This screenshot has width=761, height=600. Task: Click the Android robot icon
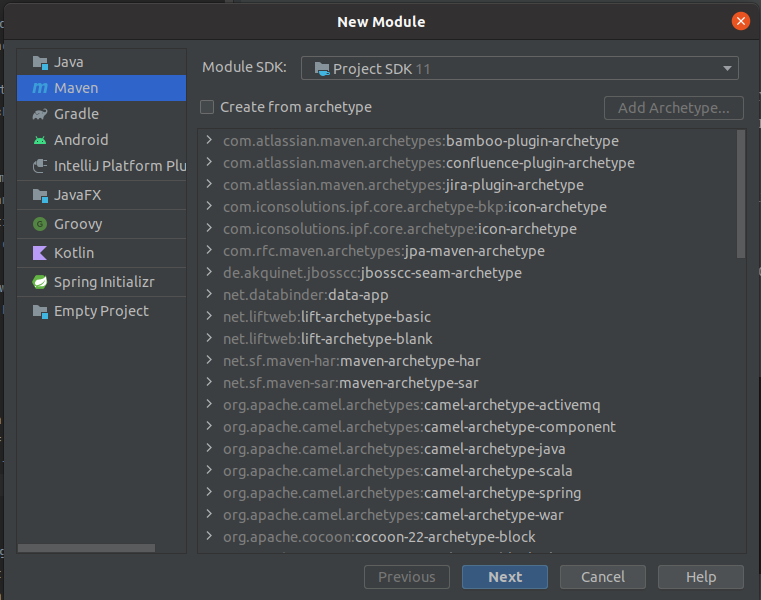[x=39, y=140]
